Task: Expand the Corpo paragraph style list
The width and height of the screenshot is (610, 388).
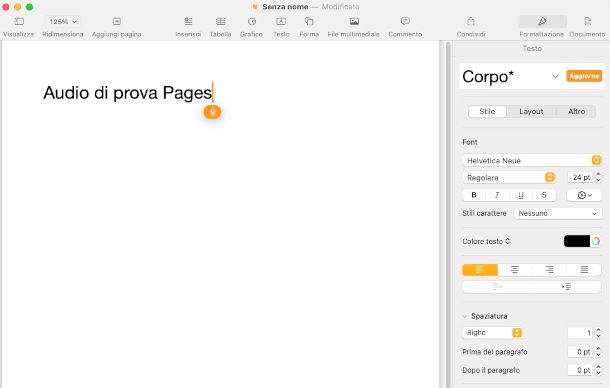Action: click(555, 76)
